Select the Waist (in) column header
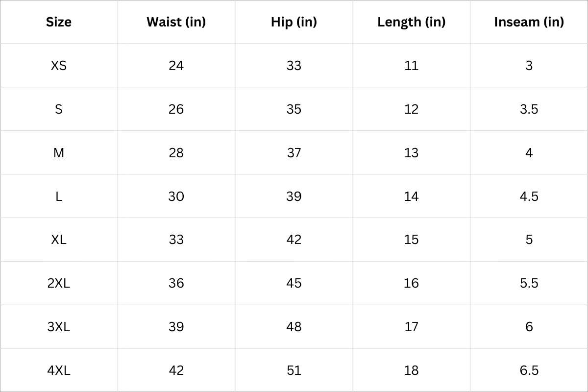 (176, 22)
